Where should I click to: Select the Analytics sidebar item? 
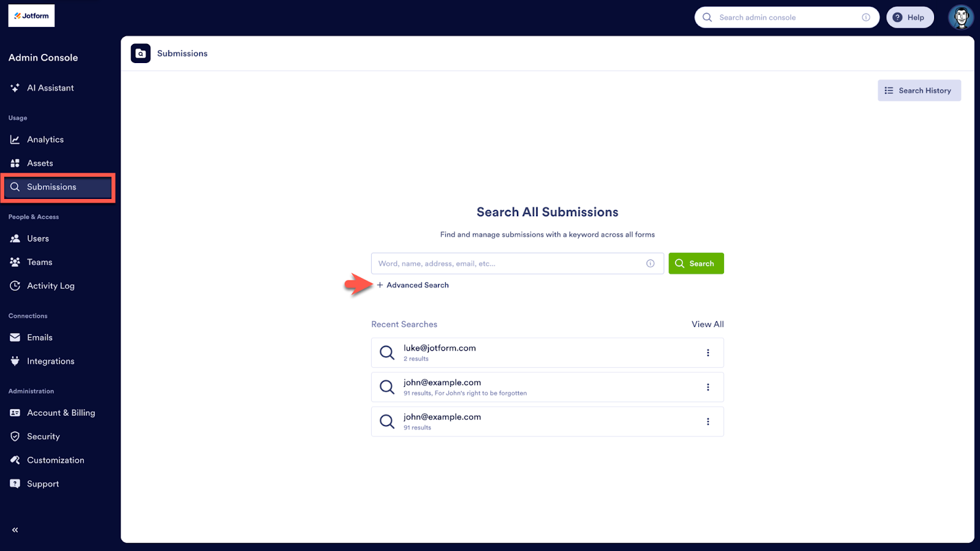point(45,139)
